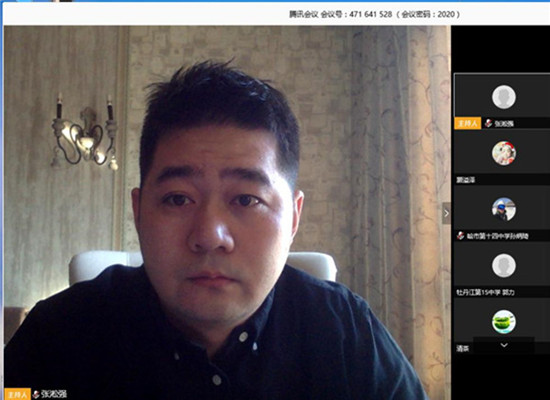Click the orange 主持人 badge in the sidebar
550x400 pixels.
468,124
